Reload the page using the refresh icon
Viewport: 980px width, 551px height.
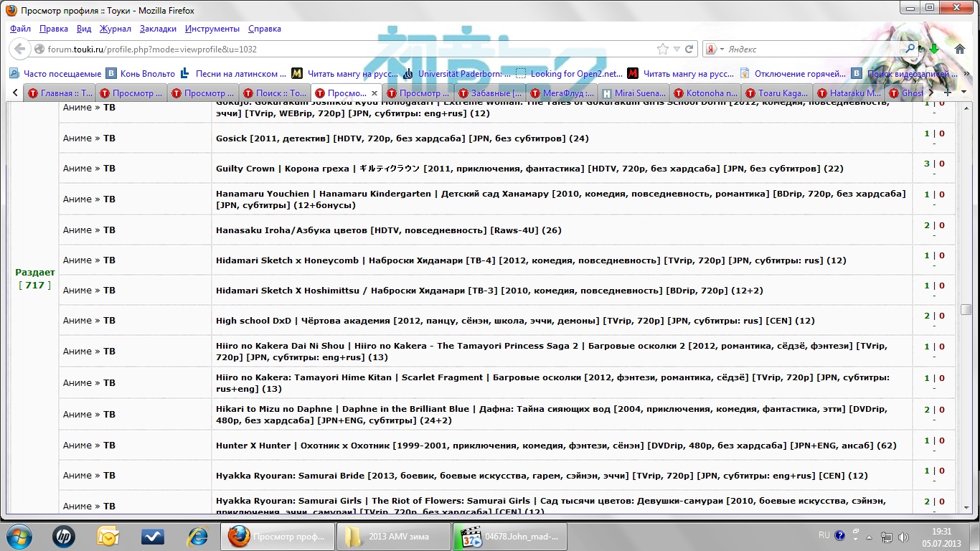click(x=689, y=50)
